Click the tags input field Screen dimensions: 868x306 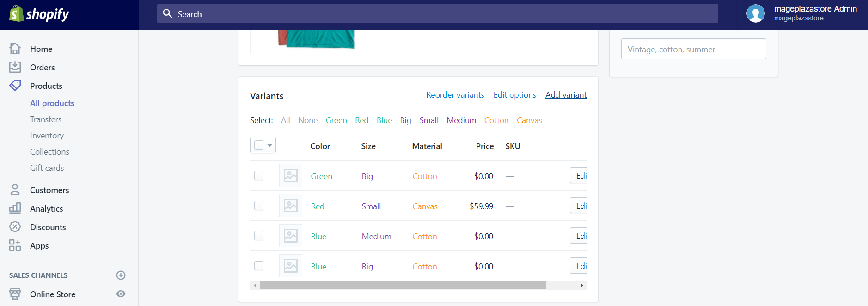694,49
